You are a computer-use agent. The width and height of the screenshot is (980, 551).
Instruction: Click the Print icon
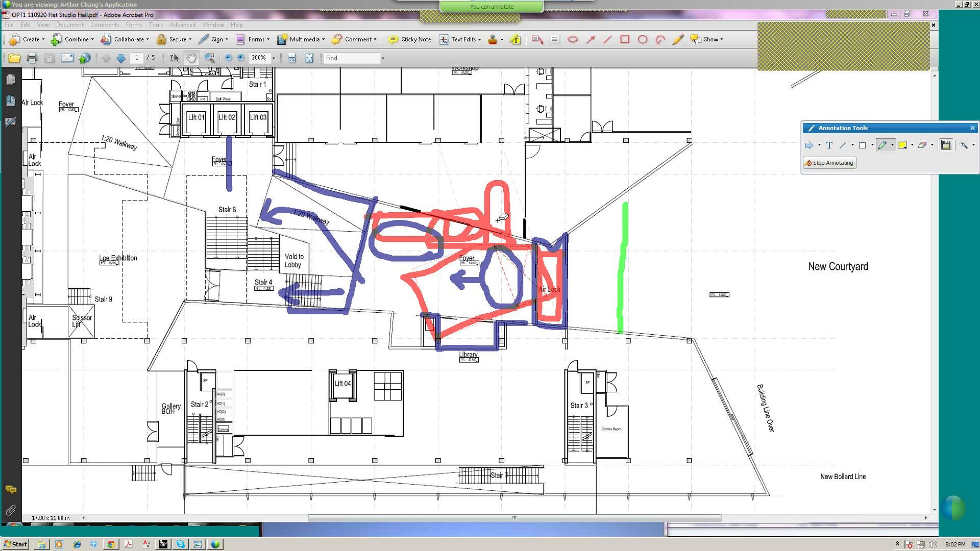32,58
